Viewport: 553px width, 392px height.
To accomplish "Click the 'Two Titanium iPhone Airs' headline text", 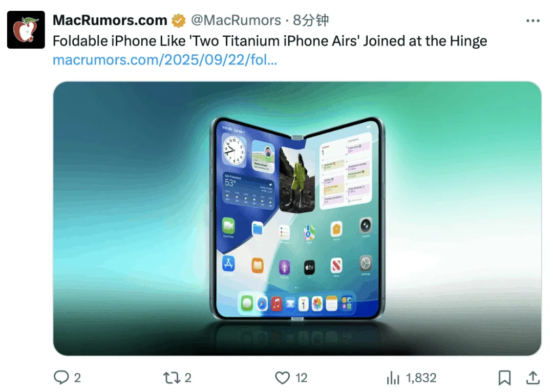I will click(x=275, y=41).
